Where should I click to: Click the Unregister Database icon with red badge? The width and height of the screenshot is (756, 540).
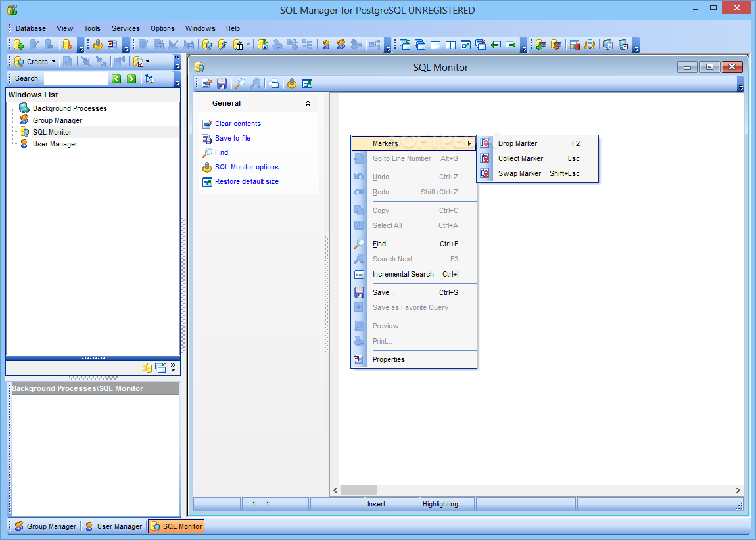(68, 45)
